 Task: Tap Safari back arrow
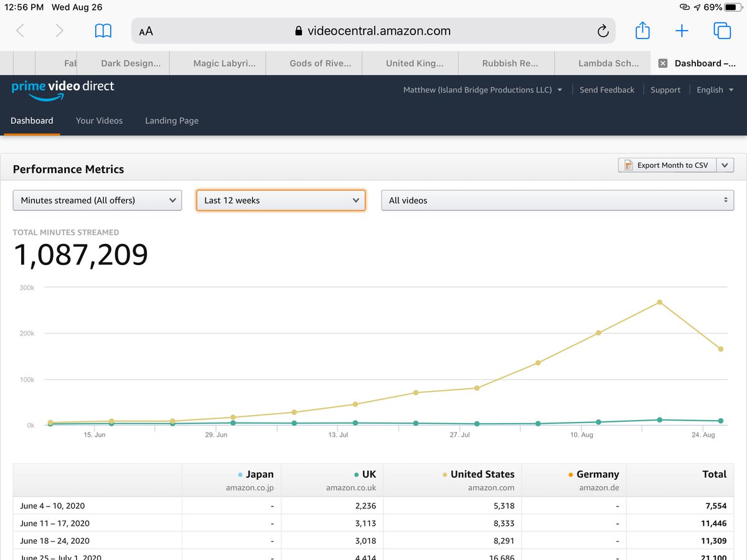tap(20, 31)
